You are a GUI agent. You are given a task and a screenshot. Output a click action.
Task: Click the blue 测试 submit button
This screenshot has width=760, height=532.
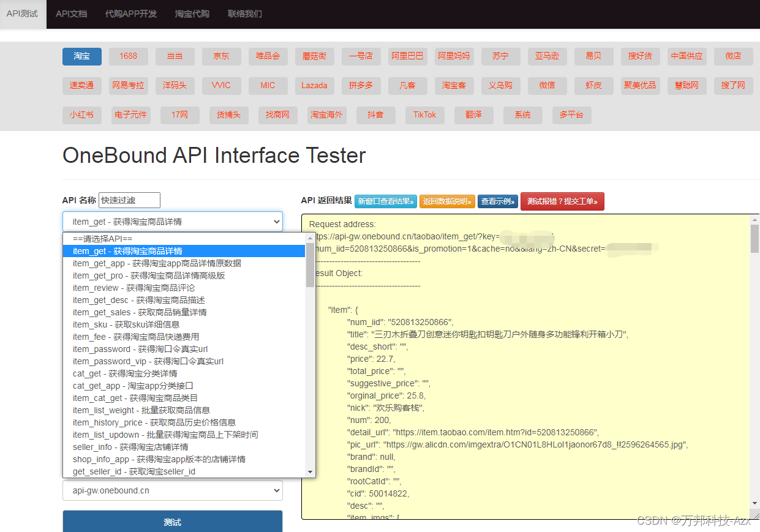click(173, 522)
